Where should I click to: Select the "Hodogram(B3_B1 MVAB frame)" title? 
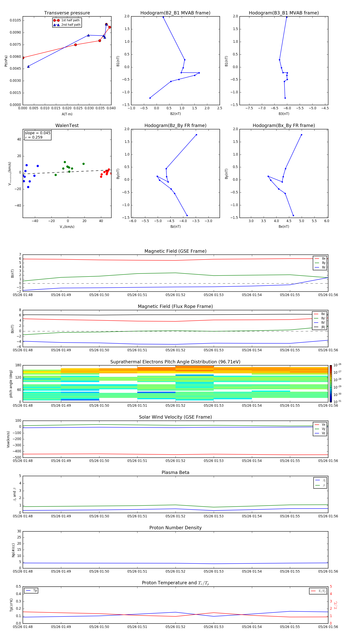click(284, 13)
